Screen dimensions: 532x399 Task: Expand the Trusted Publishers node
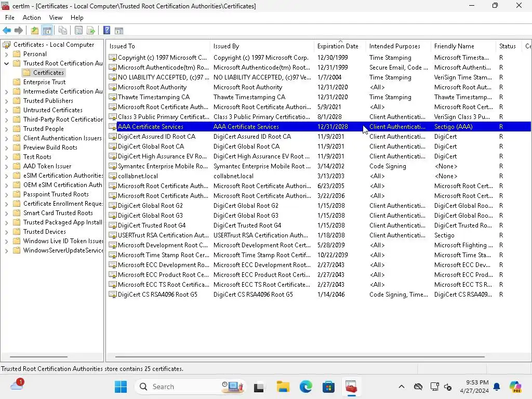point(6,101)
